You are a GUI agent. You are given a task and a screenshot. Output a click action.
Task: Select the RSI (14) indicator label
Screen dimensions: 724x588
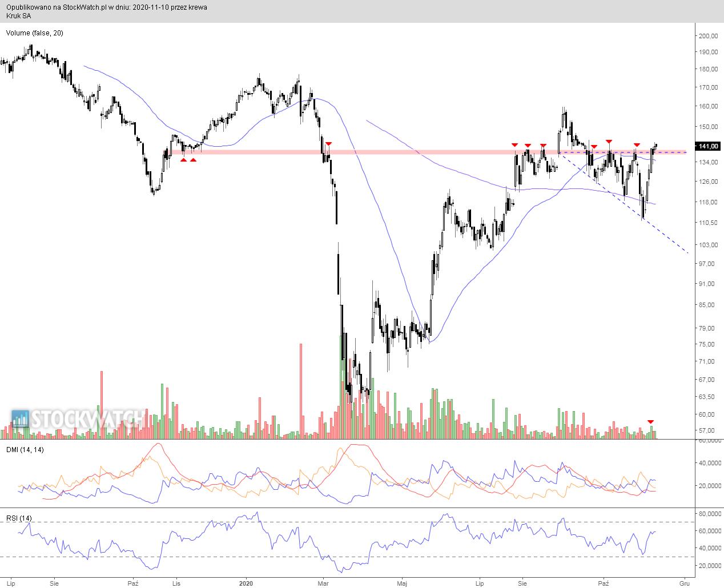(x=19, y=518)
